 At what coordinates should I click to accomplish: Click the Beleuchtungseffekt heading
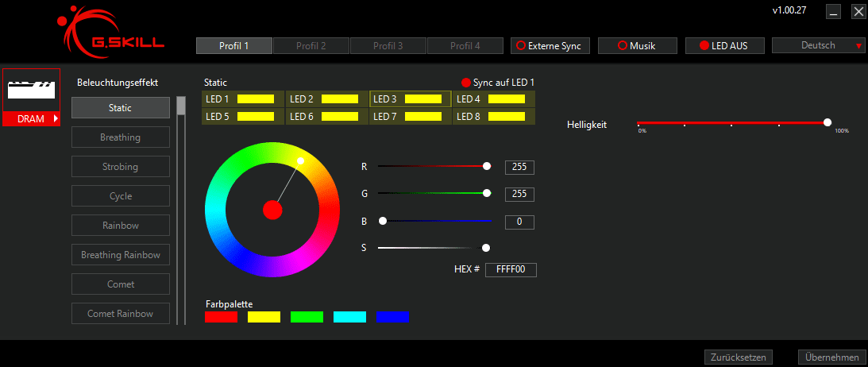(x=118, y=83)
